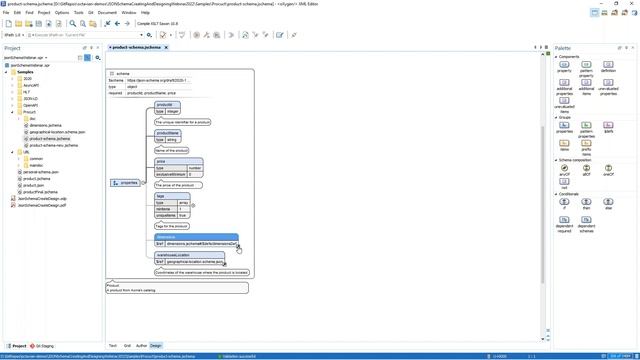Click the Validate checkmark toolbar icon

point(163,35)
